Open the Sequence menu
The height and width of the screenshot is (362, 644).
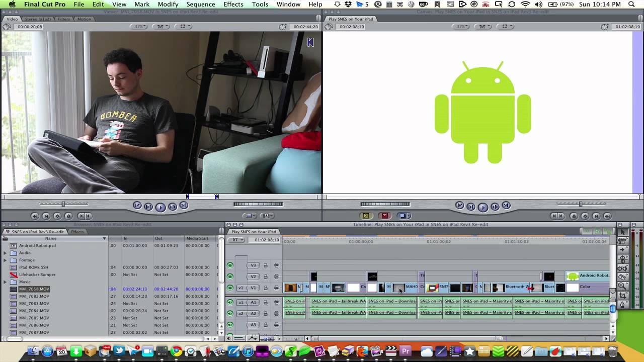(201, 4)
